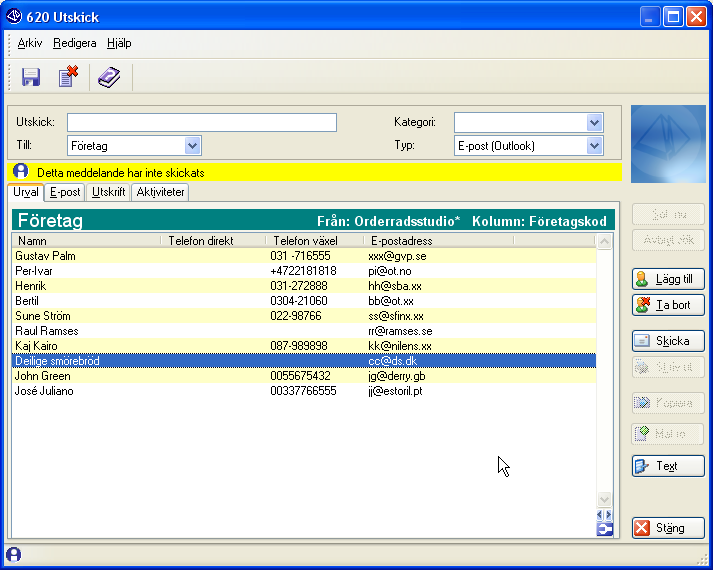
Task: Select the Raul Ramses row
Action: coord(304,331)
